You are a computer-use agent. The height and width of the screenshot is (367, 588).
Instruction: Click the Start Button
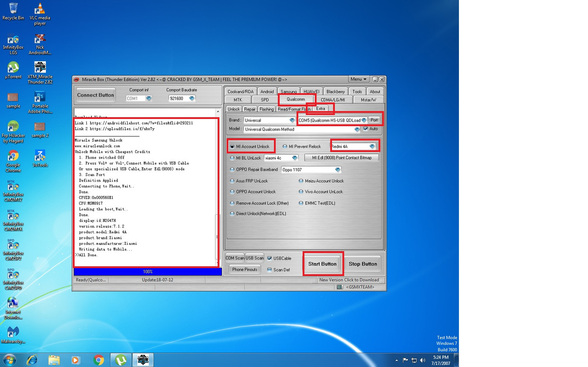(322, 264)
